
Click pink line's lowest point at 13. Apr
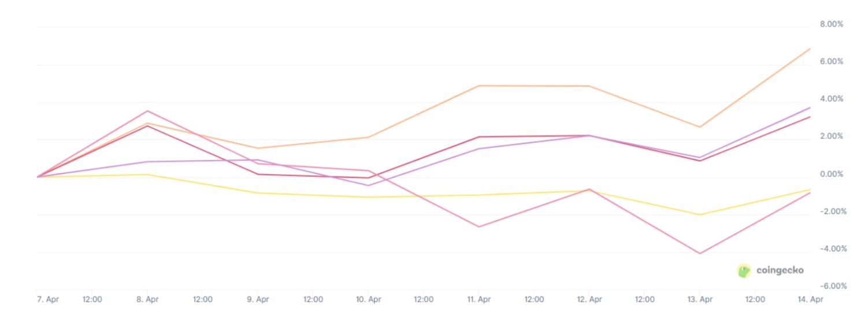700,254
